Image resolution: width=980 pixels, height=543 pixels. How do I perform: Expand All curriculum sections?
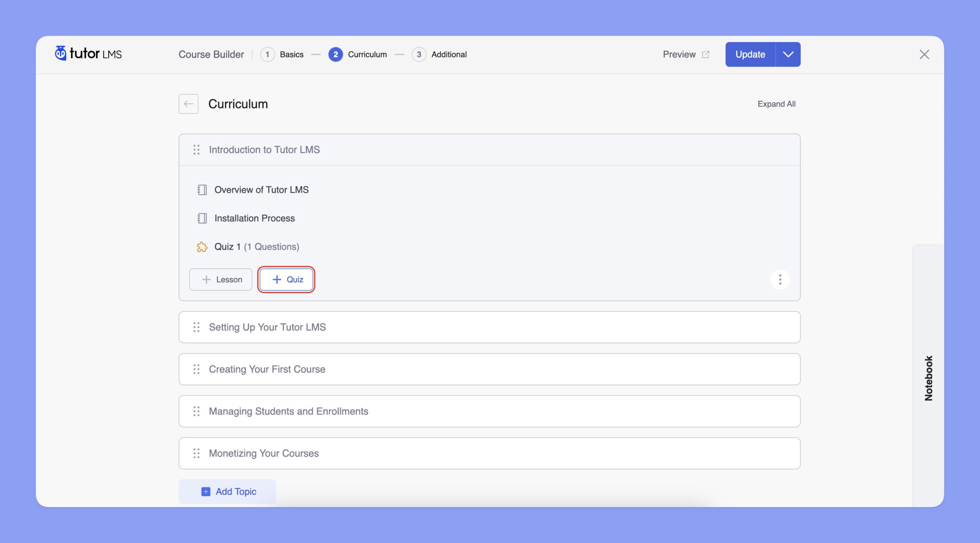pyautogui.click(x=776, y=104)
